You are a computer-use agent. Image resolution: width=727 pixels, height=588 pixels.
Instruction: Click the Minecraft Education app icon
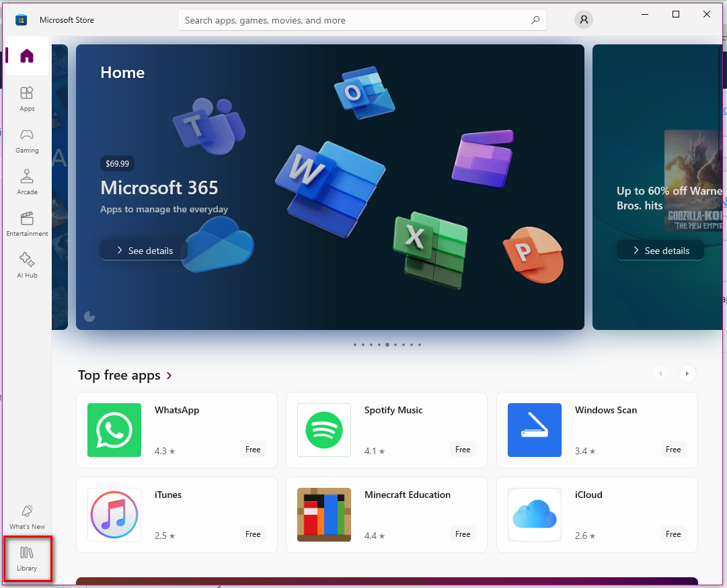324,515
